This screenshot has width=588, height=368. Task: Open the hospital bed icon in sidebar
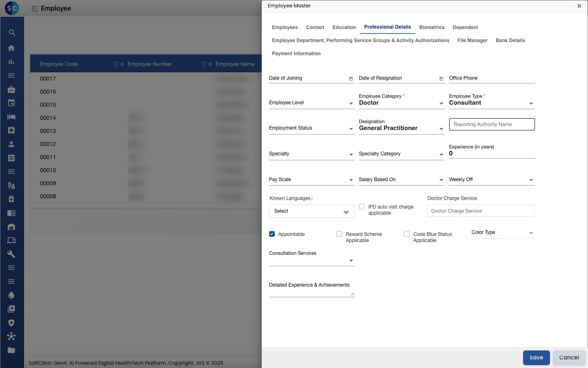click(x=11, y=117)
